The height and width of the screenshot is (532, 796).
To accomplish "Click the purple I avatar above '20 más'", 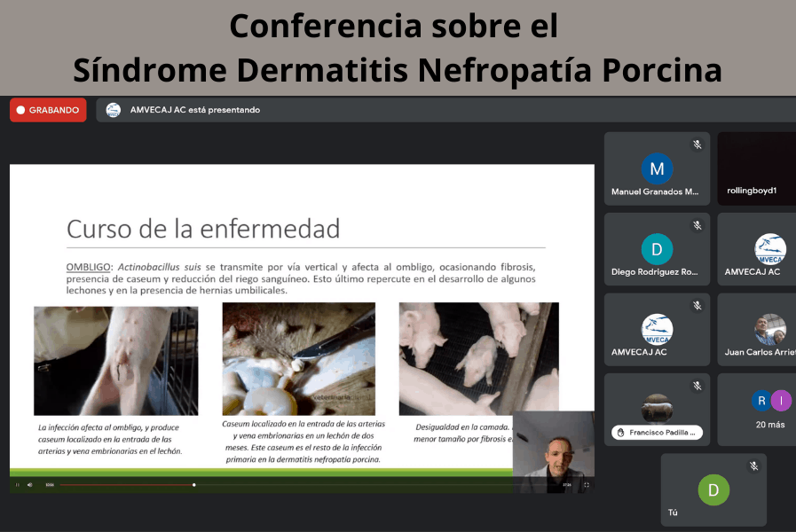I will click(x=781, y=401).
